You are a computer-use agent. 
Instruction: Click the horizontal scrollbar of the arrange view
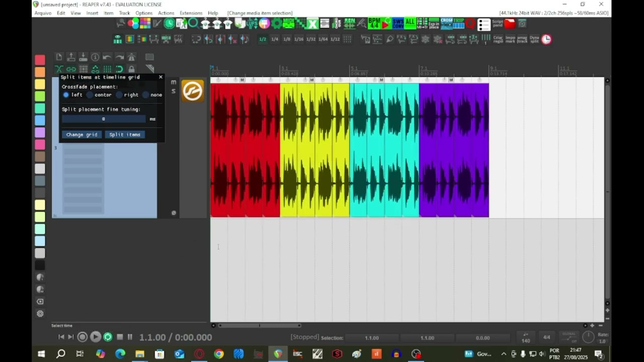259,325
